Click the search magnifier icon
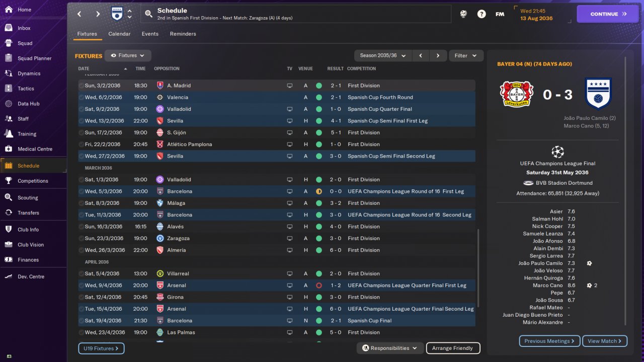Screen dimensions: 644x362 148,14
